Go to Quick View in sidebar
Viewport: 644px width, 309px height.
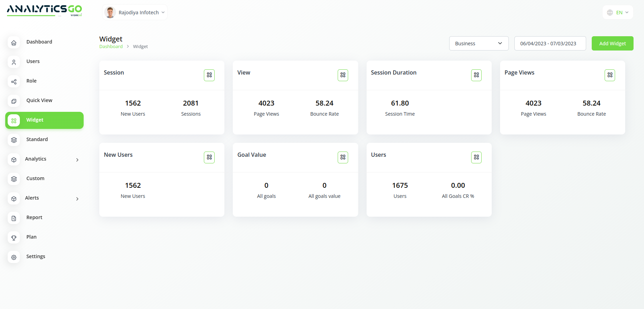point(39,100)
